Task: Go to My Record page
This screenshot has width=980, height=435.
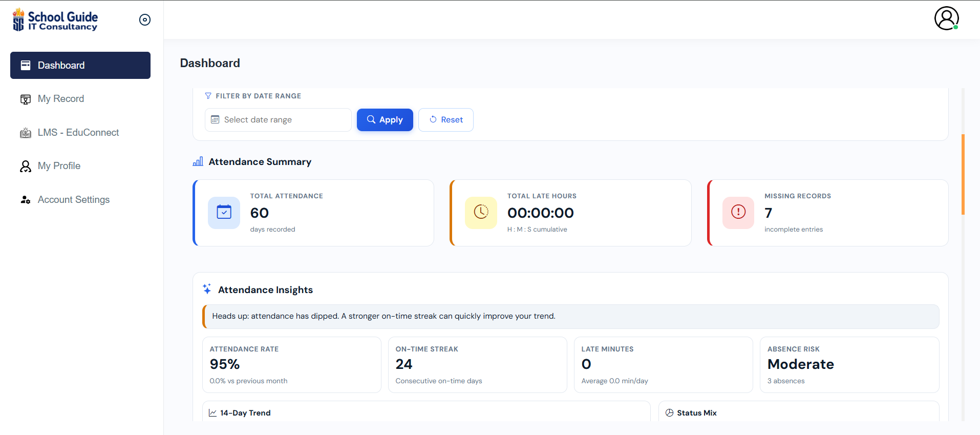Action: point(60,99)
